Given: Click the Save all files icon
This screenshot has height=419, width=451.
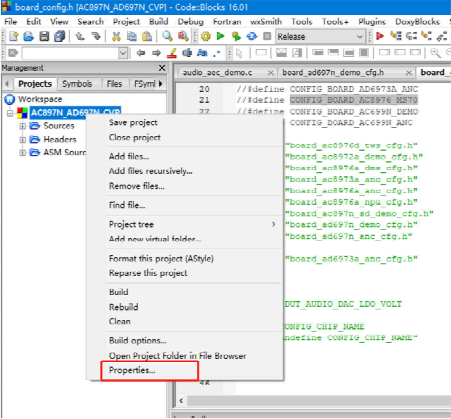Looking at the screenshot, I should coord(60,36).
